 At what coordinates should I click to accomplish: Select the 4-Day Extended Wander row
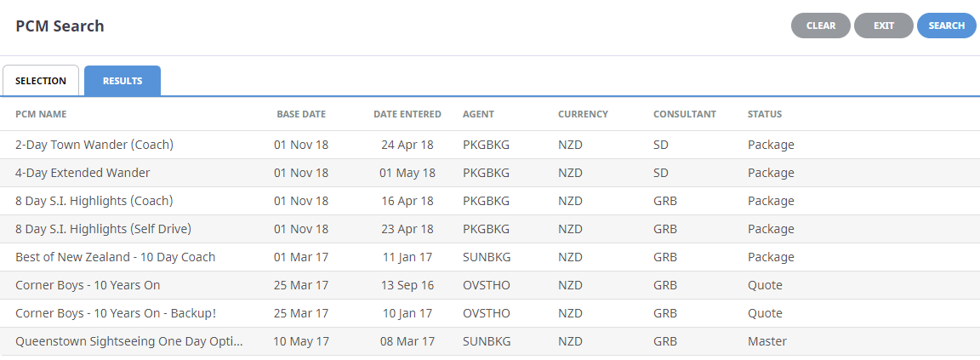pos(490,173)
